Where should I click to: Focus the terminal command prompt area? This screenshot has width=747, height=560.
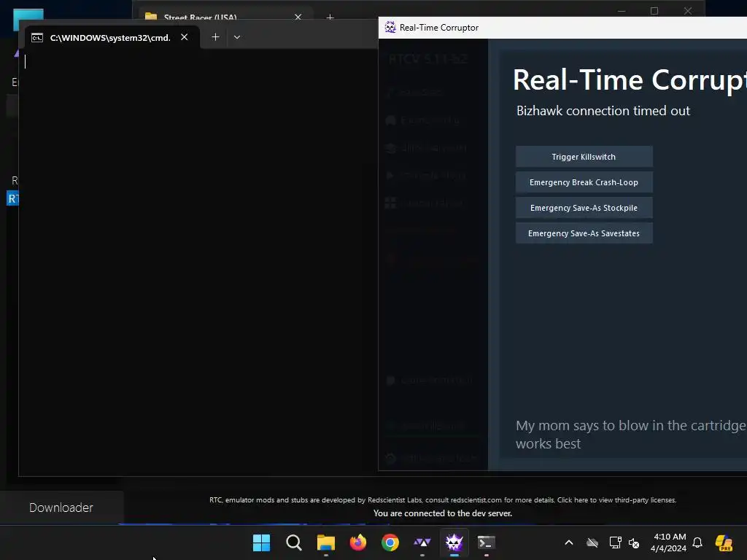(x=198, y=262)
